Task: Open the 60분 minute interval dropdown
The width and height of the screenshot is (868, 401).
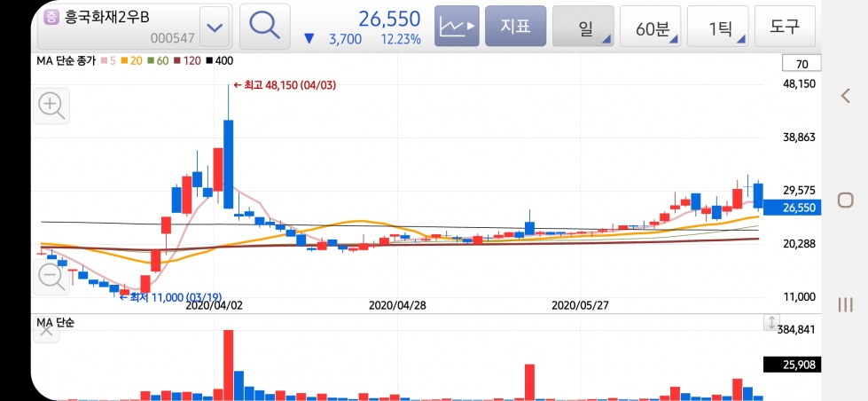Action: (651, 26)
